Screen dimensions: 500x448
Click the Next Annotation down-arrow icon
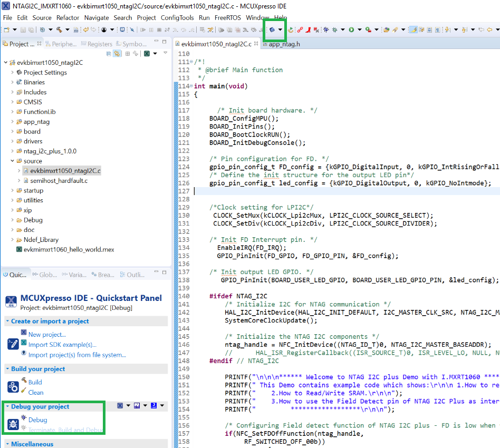(448, 30)
